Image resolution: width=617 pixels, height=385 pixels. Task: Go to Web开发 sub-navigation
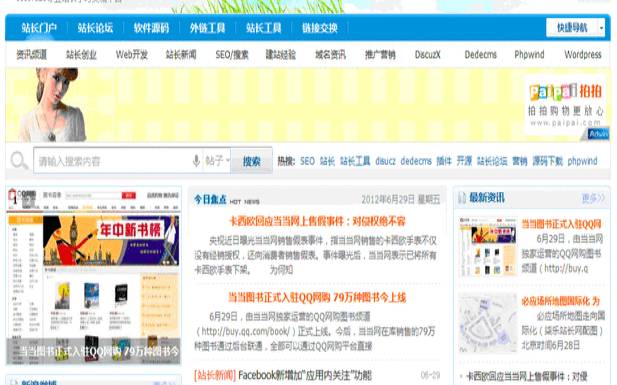pos(132,54)
